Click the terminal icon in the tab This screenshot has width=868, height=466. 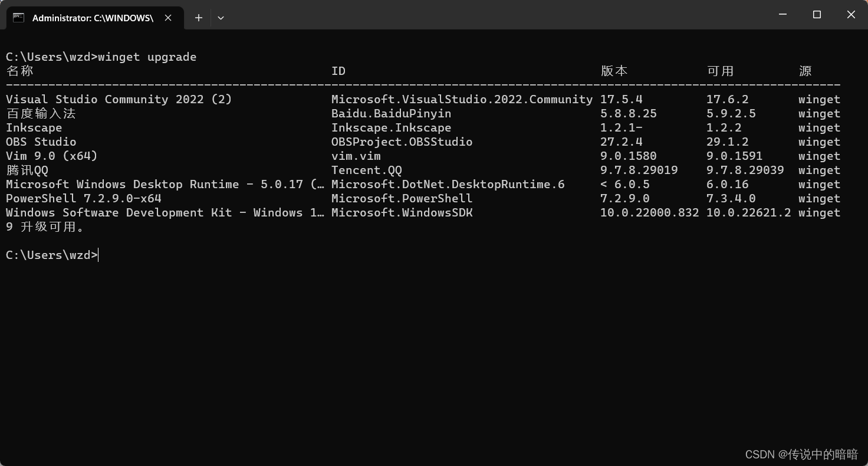[19, 18]
